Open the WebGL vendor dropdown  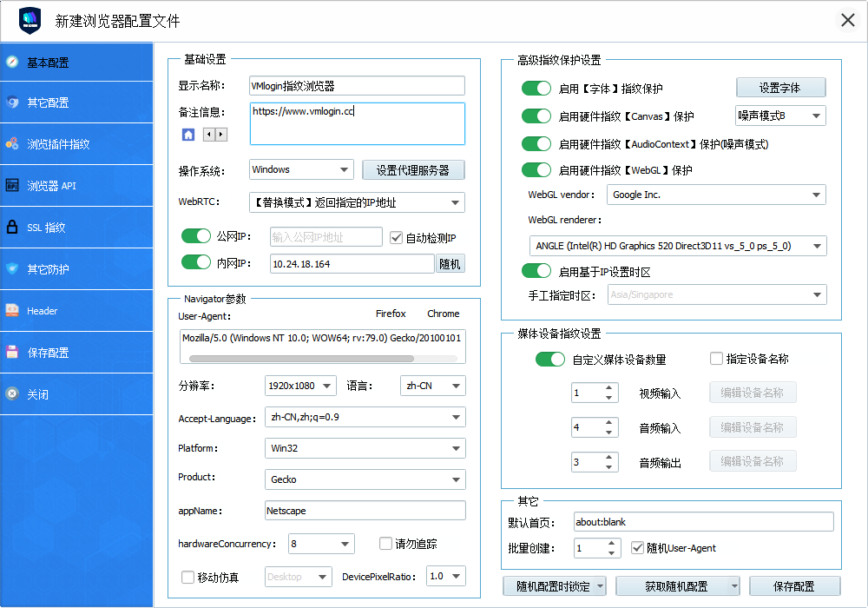[716, 195]
